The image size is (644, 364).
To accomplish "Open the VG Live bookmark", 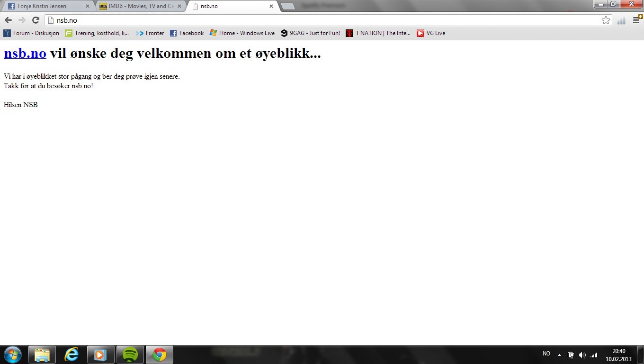I will 431,33.
